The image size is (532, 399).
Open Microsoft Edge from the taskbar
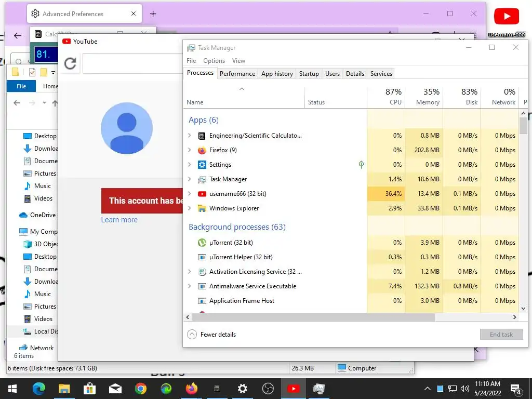38,389
